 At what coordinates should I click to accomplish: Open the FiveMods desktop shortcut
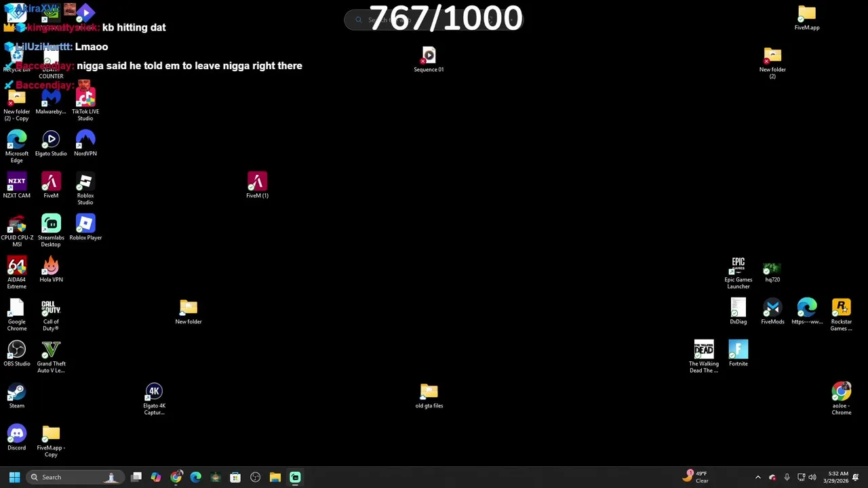[x=772, y=311]
